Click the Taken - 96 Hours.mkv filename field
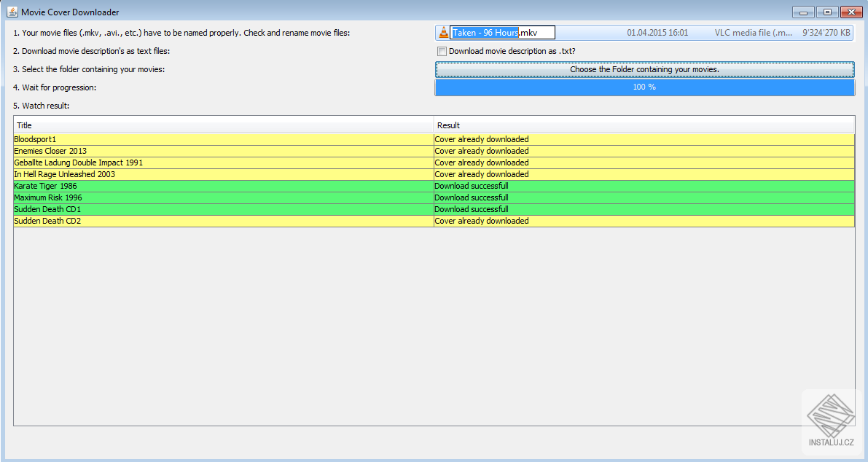 tap(503, 33)
